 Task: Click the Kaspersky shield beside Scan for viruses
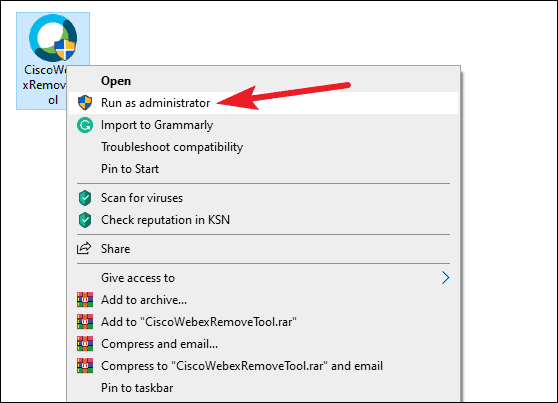pos(85,198)
